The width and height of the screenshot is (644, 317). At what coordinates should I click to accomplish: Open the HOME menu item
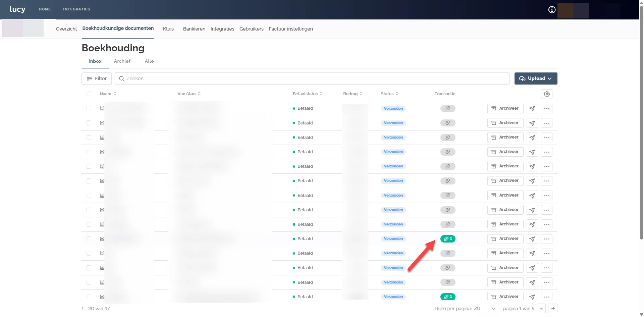[45, 9]
